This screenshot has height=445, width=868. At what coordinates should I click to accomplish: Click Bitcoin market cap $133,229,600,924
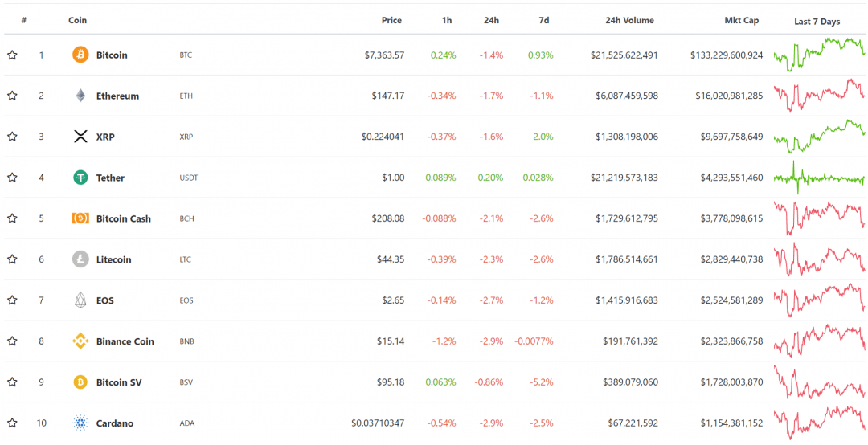(727, 55)
